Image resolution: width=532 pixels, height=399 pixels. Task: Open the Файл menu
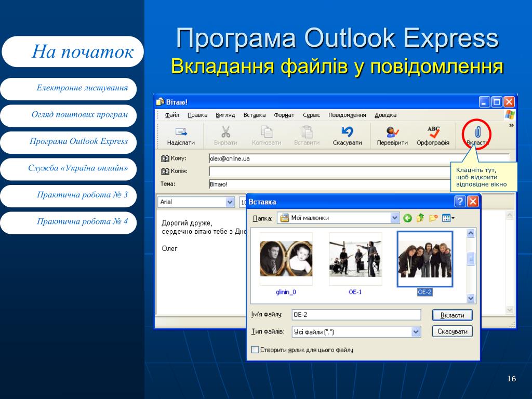pyautogui.click(x=172, y=115)
